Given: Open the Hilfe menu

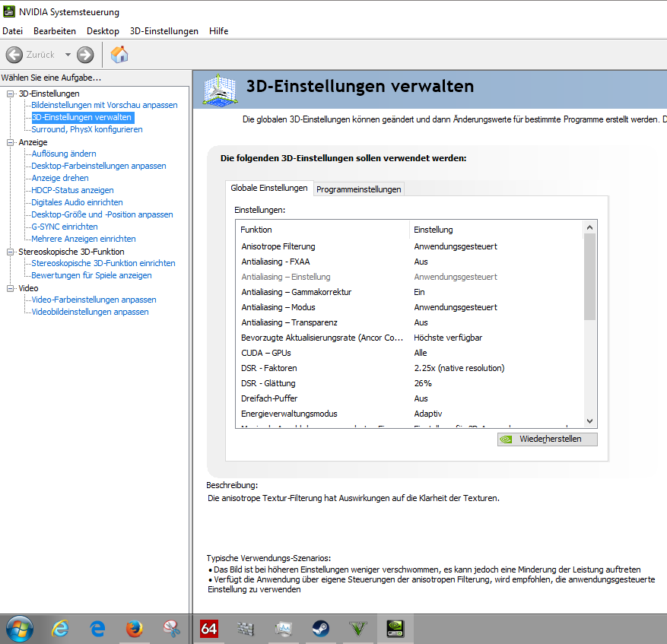Looking at the screenshot, I should point(218,31).
